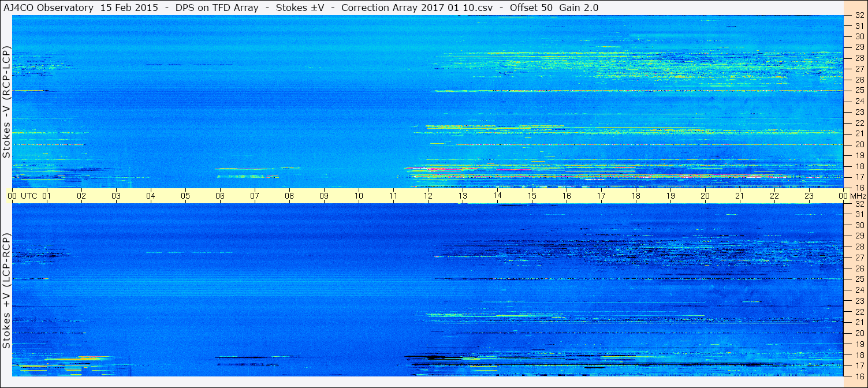Click the 24 frequency tick of Stokes +V panel
Viewport: 868px width, 388px height.
click(x=859, y=290)
